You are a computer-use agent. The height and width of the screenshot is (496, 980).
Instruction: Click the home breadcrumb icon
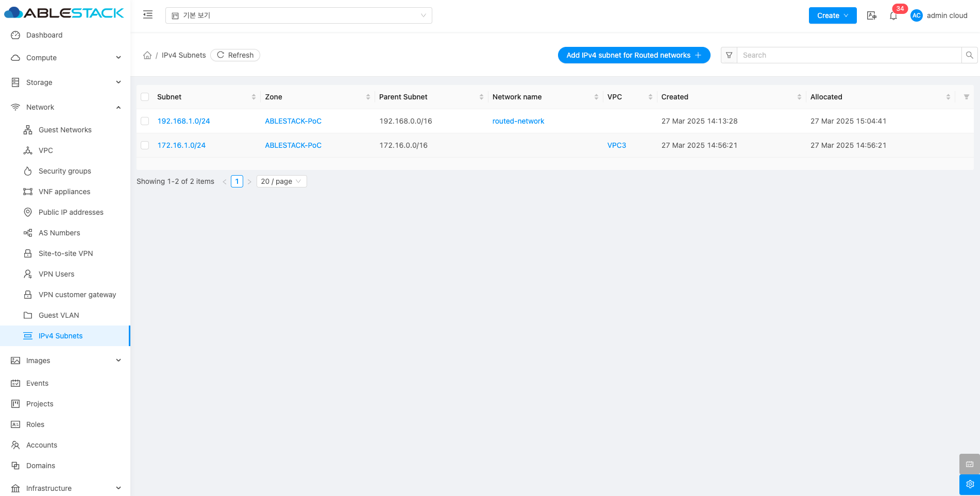147,56
